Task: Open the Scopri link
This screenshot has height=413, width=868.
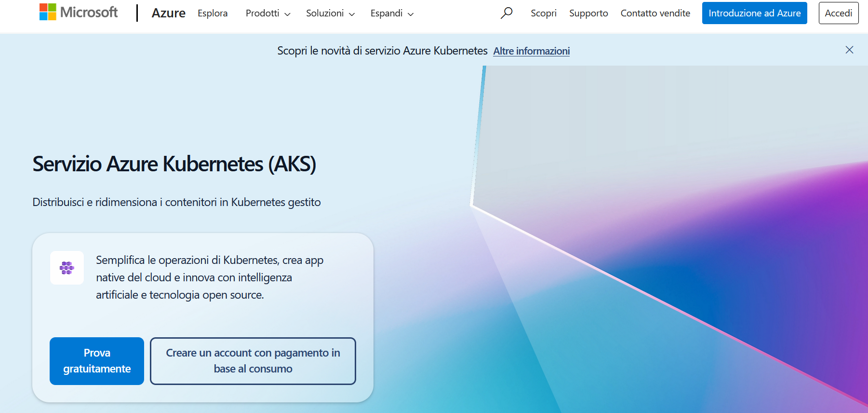Action: 544,13
